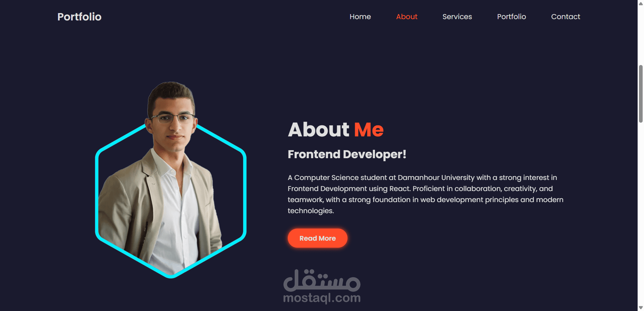This screenshot has height=311, width=644.
Task: Click the Portfolio logo in the header
Action: tap(79, 17)
